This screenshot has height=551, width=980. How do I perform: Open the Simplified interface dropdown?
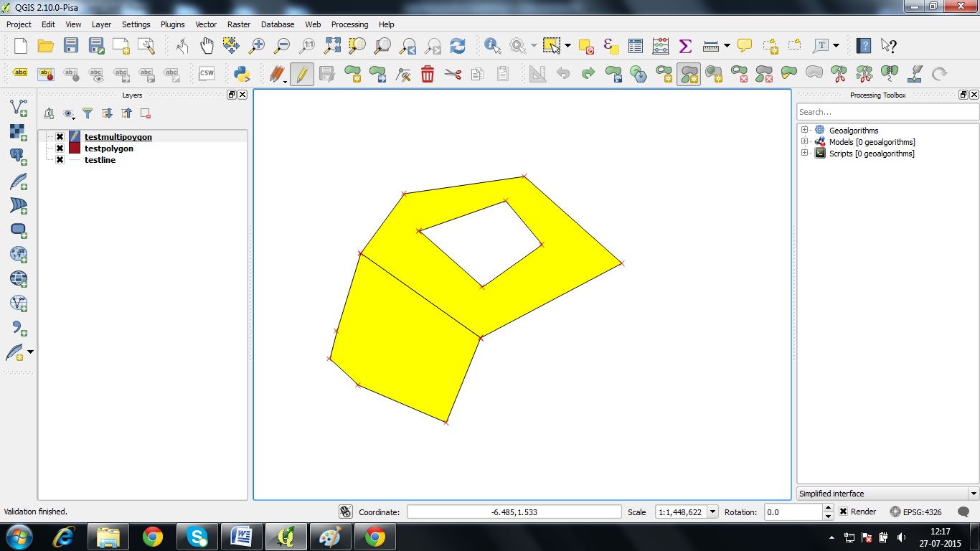click(973, 494)
